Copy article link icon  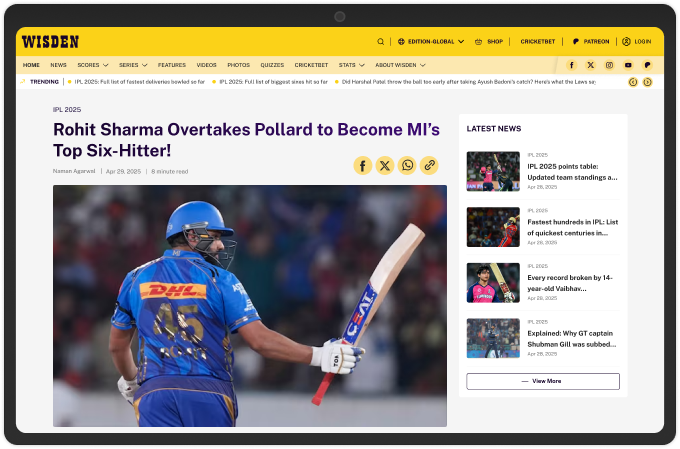click(429, 165)
